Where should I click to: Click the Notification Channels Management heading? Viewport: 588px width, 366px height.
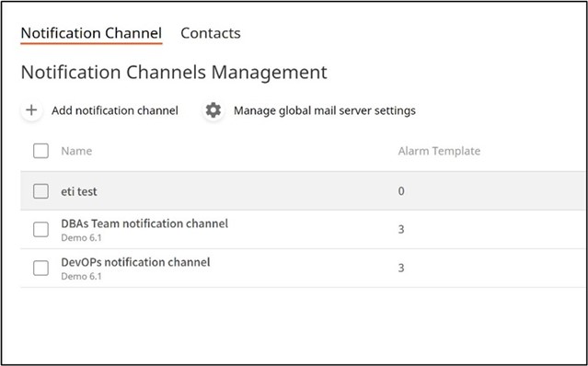(174, 73)
